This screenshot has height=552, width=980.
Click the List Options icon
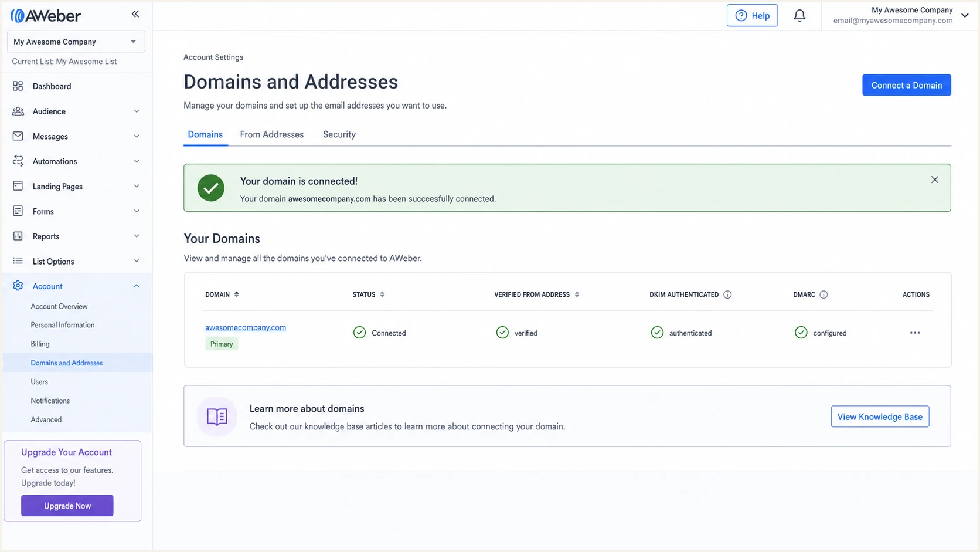click(18, 261)
